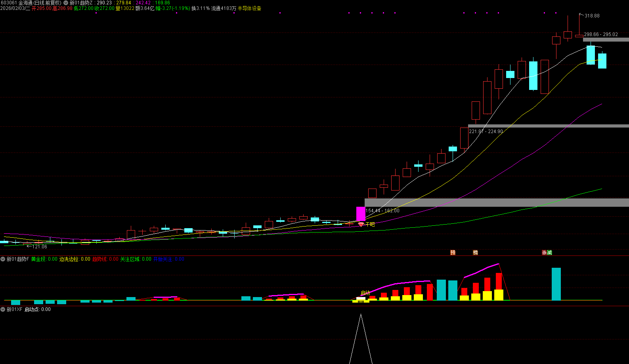Click the red diamond 干吧 signal icon
The image size is (629, 364).
[x=361, y=224]
